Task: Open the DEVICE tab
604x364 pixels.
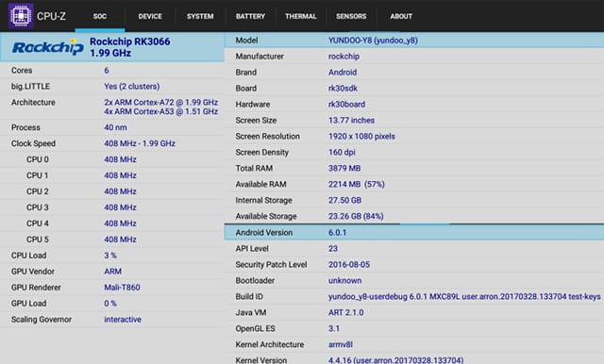Action: click(x=150, y=16)
